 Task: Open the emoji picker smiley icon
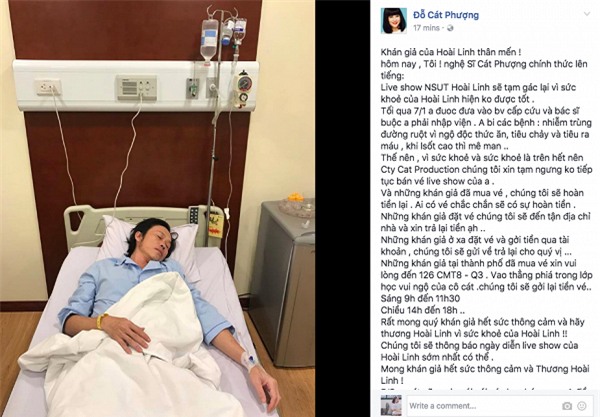tap(582, 406)
